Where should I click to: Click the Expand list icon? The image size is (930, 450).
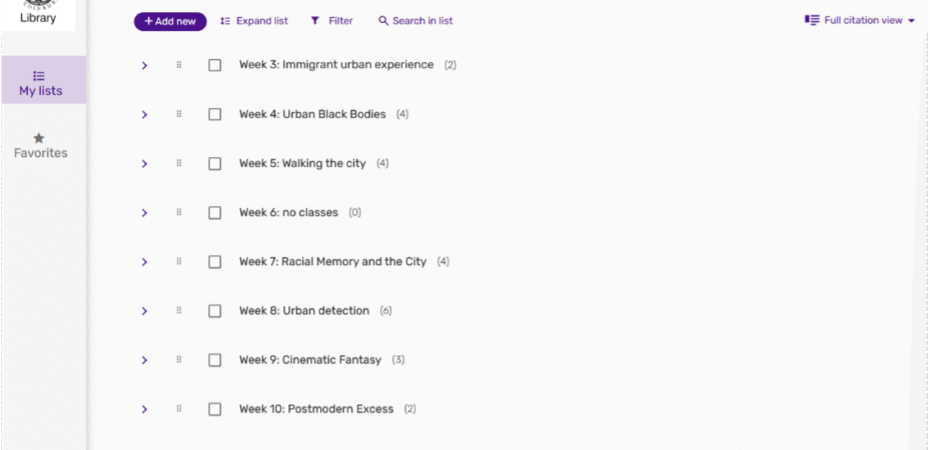[x=225, y=21]
